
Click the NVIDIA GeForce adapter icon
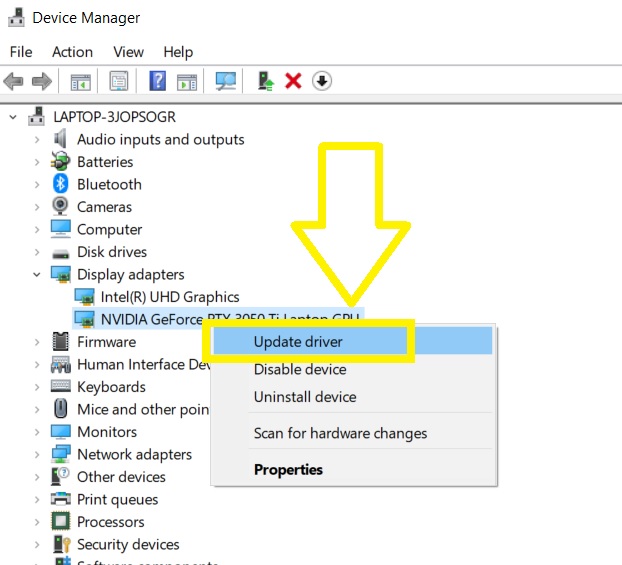click(x=84, y=319)
